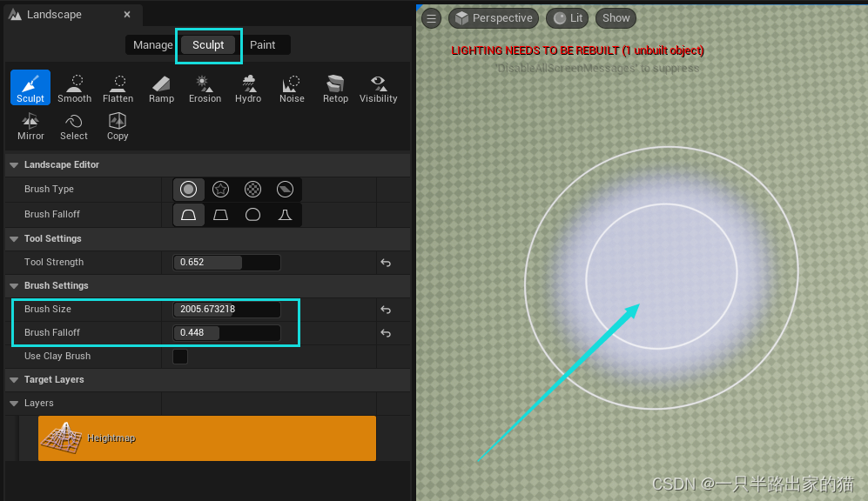Click the Tool Strength label
The width and height of the screenshot is (868, 501).
[54, 262]
